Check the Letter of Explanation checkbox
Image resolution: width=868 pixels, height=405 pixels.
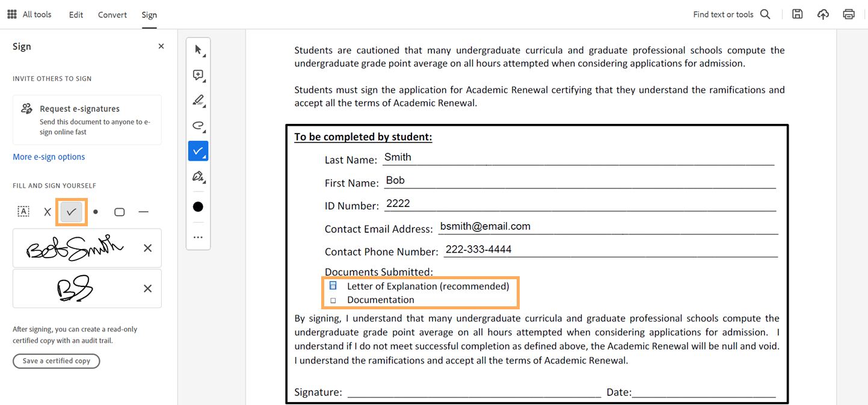333,286
